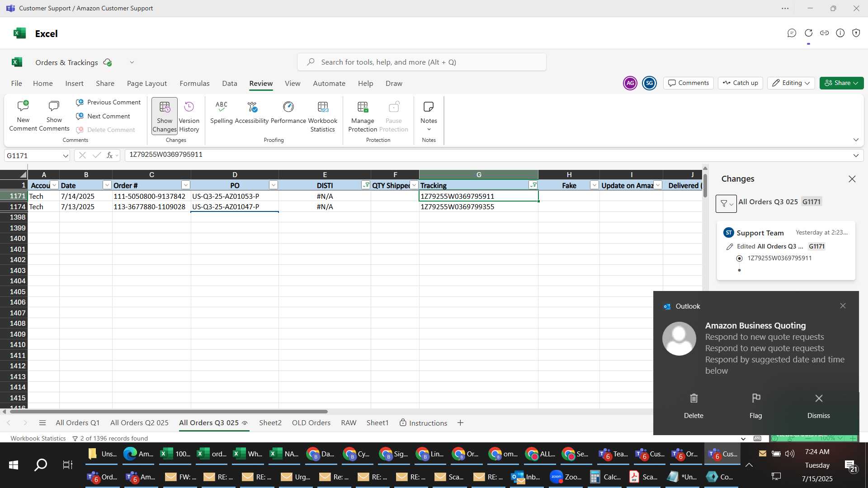868x488 pixels.
Task: Flag the Amazon Business Quoting email
Action: 756,406
